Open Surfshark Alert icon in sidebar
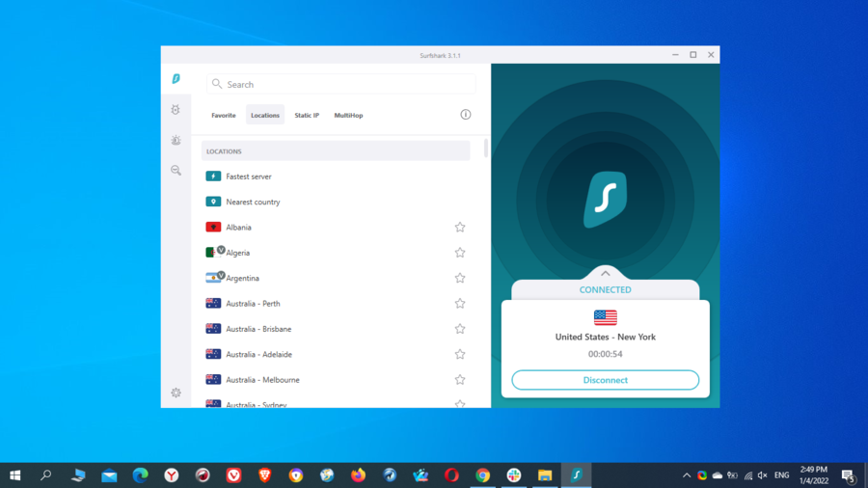 click(176, 140)
